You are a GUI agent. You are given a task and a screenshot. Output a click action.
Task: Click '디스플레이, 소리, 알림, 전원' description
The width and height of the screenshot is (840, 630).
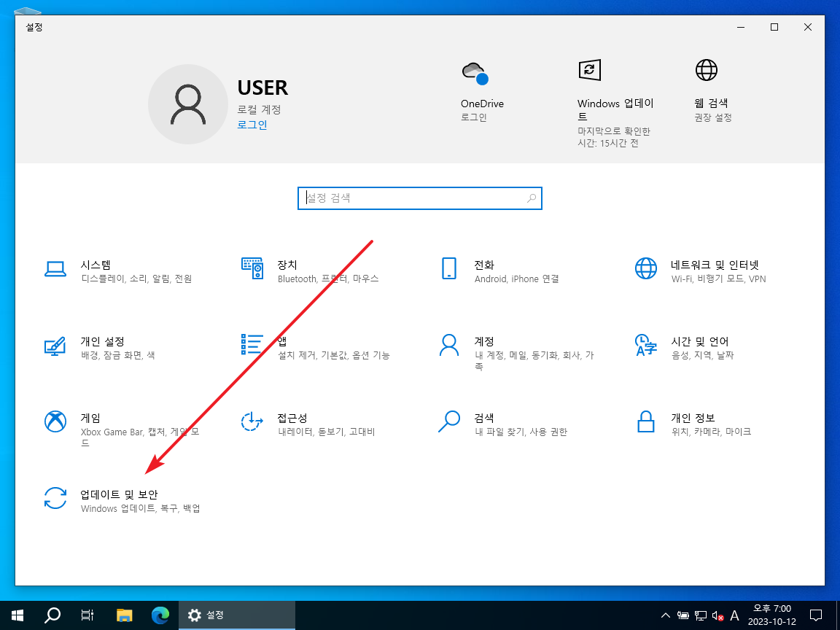coord(136,279)
